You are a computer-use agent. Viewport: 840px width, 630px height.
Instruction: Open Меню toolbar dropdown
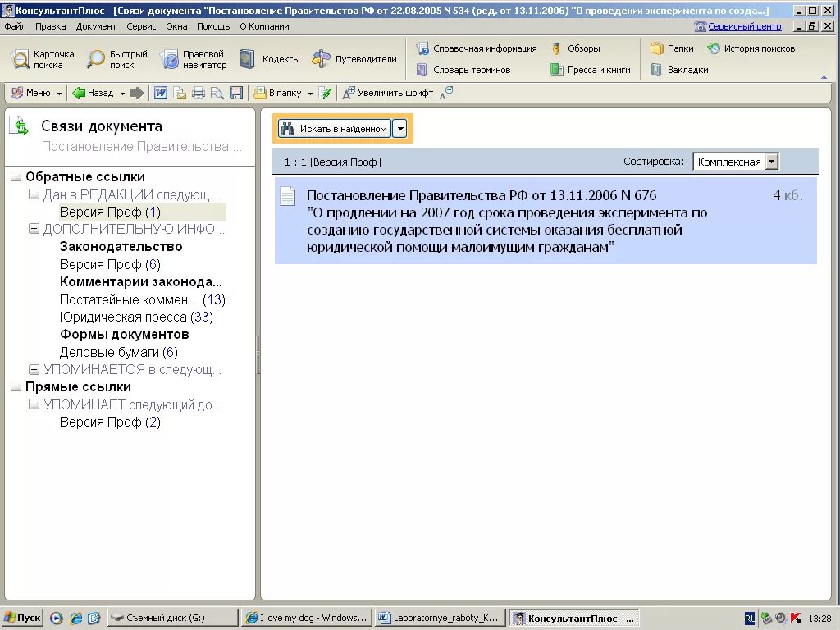coord(36,93)
